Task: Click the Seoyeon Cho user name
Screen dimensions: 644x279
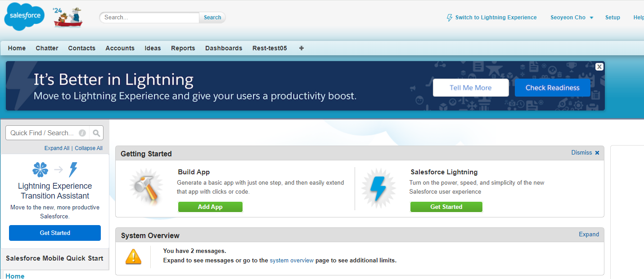Action: pos(568,18)
